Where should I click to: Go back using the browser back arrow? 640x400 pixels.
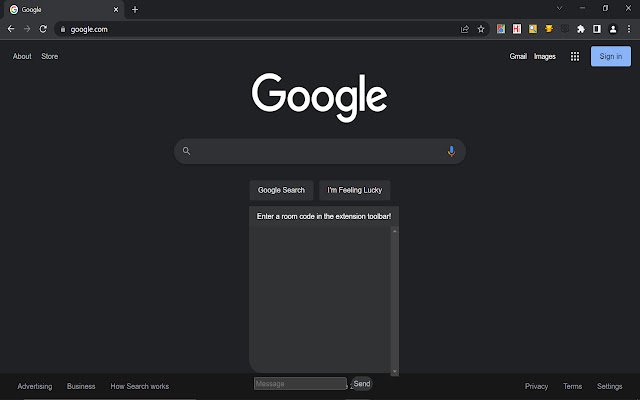11,29
